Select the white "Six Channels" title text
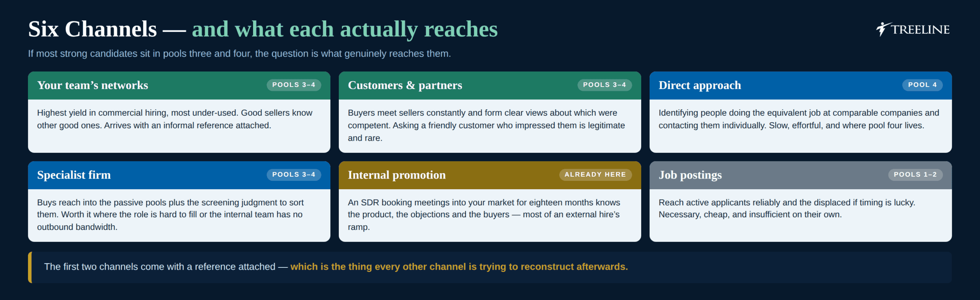 point(92,29)
